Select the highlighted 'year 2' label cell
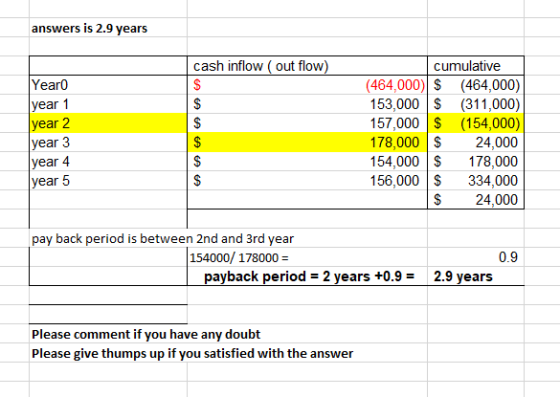This screenshot has width=560, height=397. click(108, 123)
